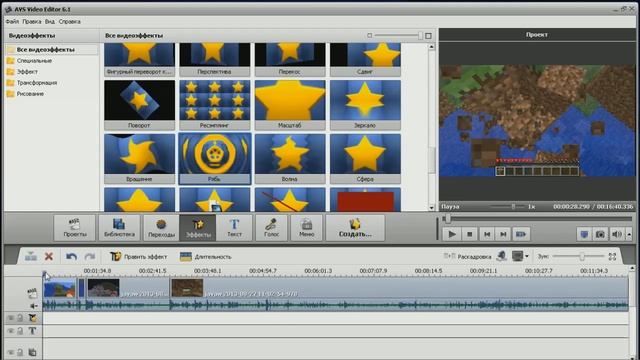This screenshot has width=640, height=360.
Task: Select the Зеркало effect thumbnail
Action: pyautogui.click(x=365, y=104)
